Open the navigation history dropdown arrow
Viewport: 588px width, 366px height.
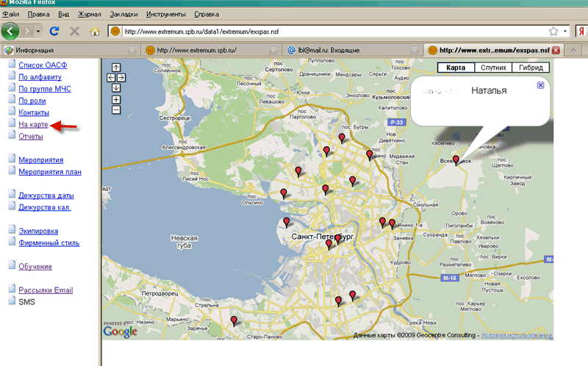pyautogui.click(x=38, y=32)
